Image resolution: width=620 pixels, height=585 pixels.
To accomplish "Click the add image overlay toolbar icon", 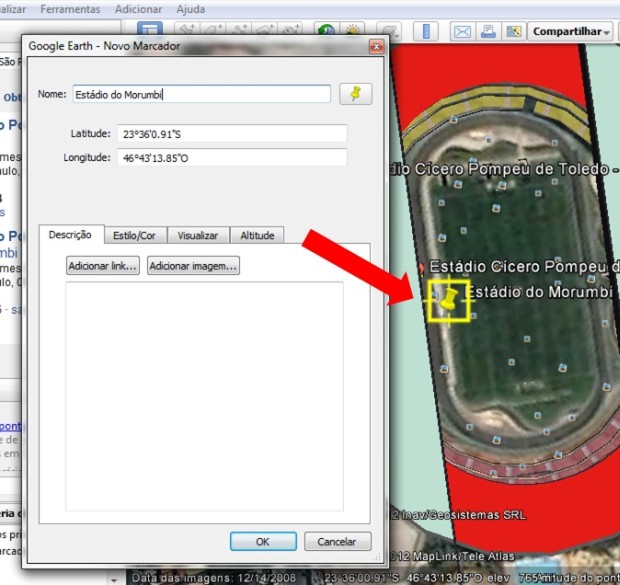I will 265,29.
